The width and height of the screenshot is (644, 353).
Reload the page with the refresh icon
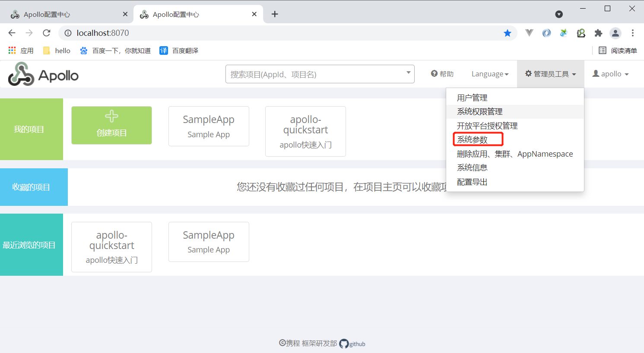[x=47, y=33]
